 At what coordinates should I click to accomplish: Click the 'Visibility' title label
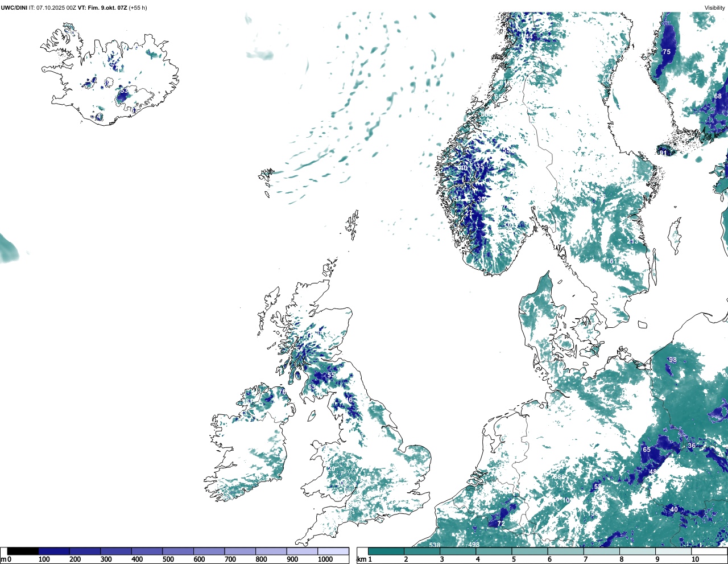[714, 7]
